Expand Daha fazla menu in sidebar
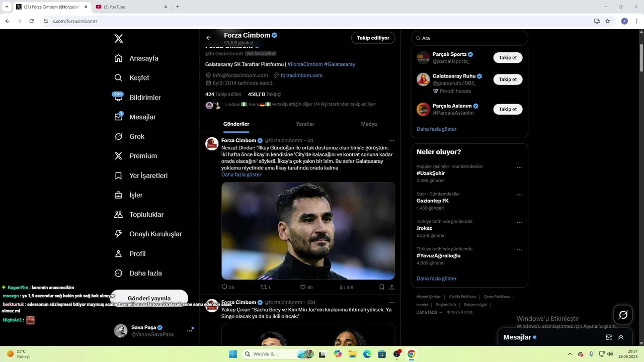Viewport: 644px width, 362px height. click(x=138, y=274)
